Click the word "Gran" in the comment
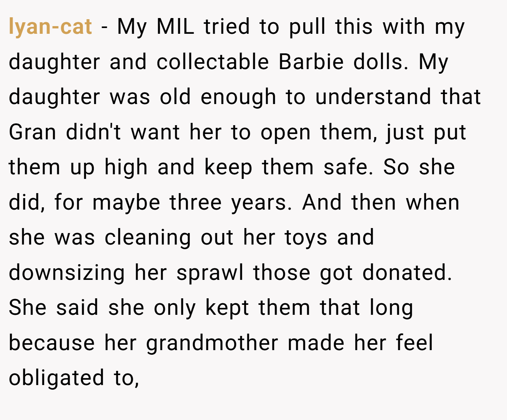The width and height of the screenshot is (507, 420). (x=33, y=132)
